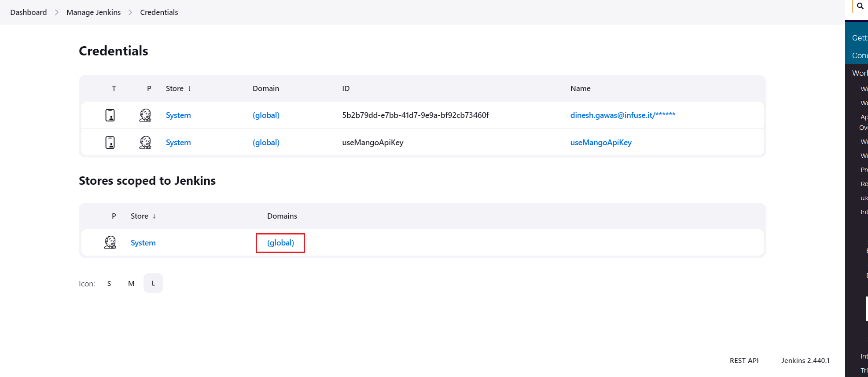The image size is (868, 377).
Task: Set icon size to M
Action: [131, 283]
